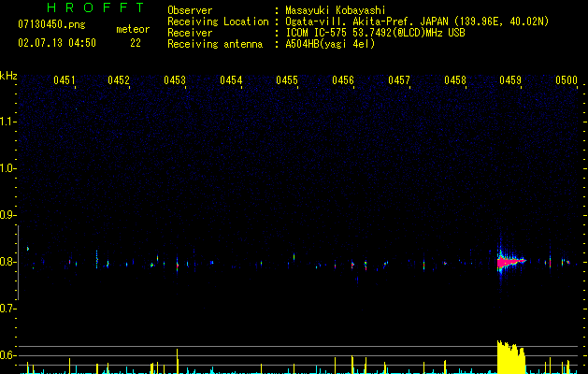This screenshot has height=374, width=588.
Task: Click the 0453 time marker
Action: click(175, 79)
